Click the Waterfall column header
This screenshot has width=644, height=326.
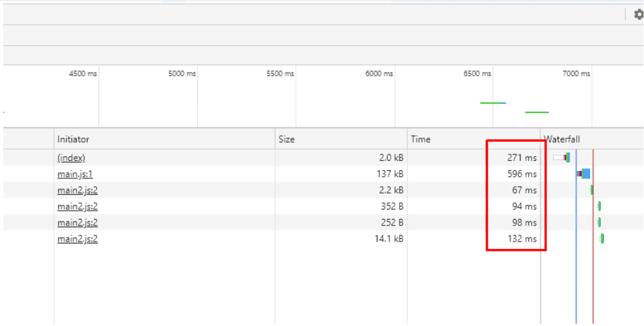562,139
